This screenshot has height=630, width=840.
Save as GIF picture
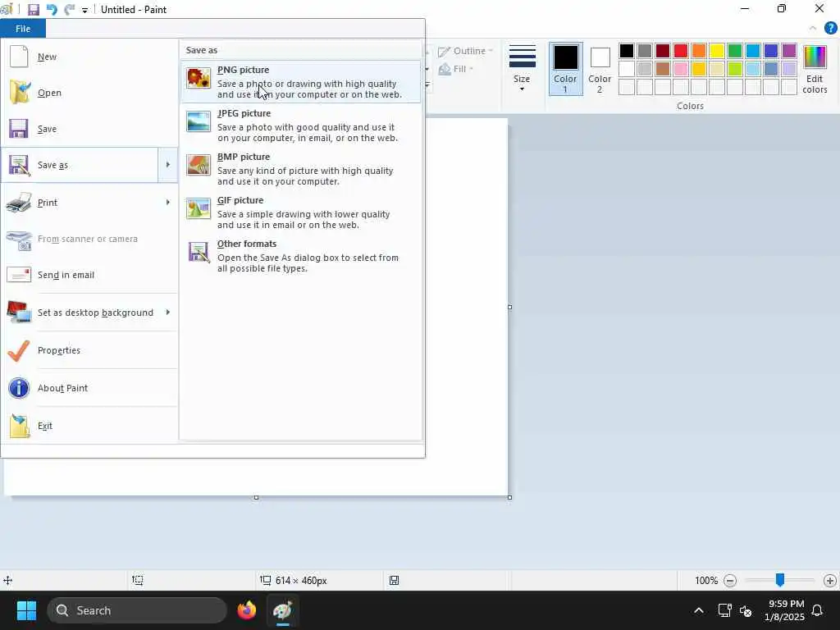click(300, 212)
